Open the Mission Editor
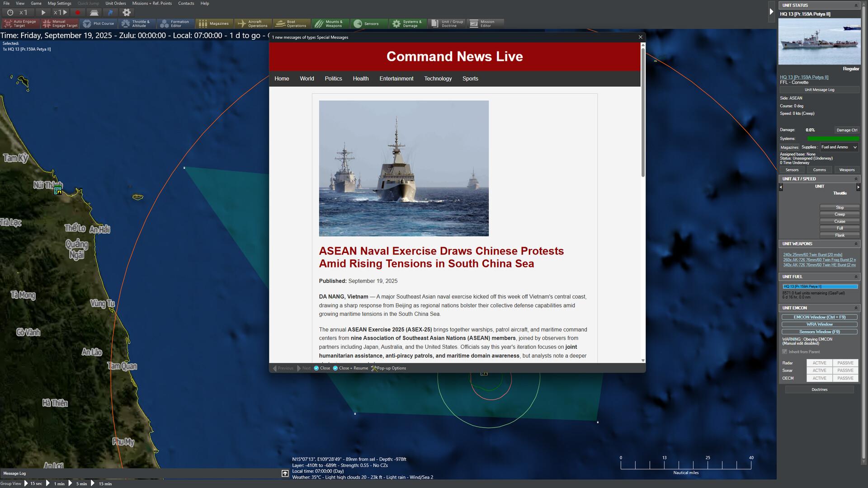The height and width of the screenshot is (488, 868). tap(485, 23)
